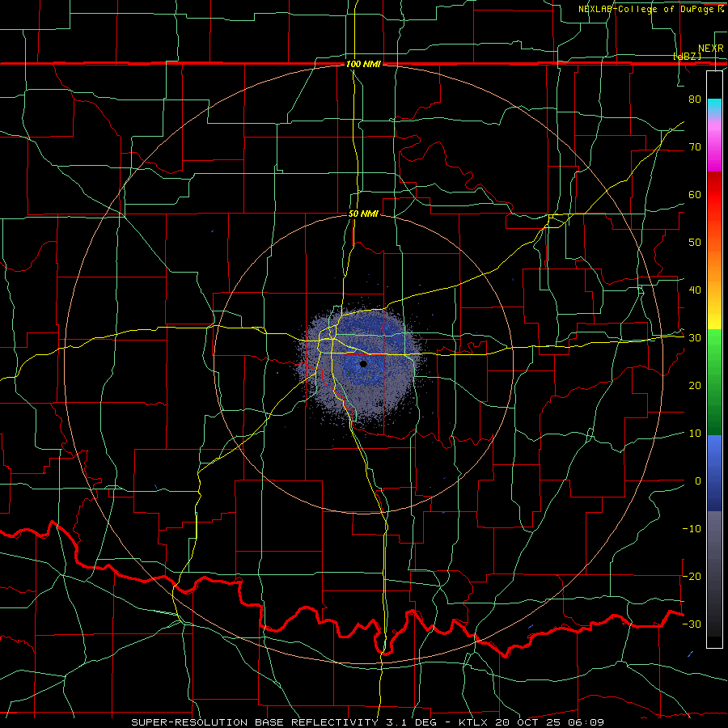
Task: Click the -20 value on the dBZ scale
Action: pos(692,576)
